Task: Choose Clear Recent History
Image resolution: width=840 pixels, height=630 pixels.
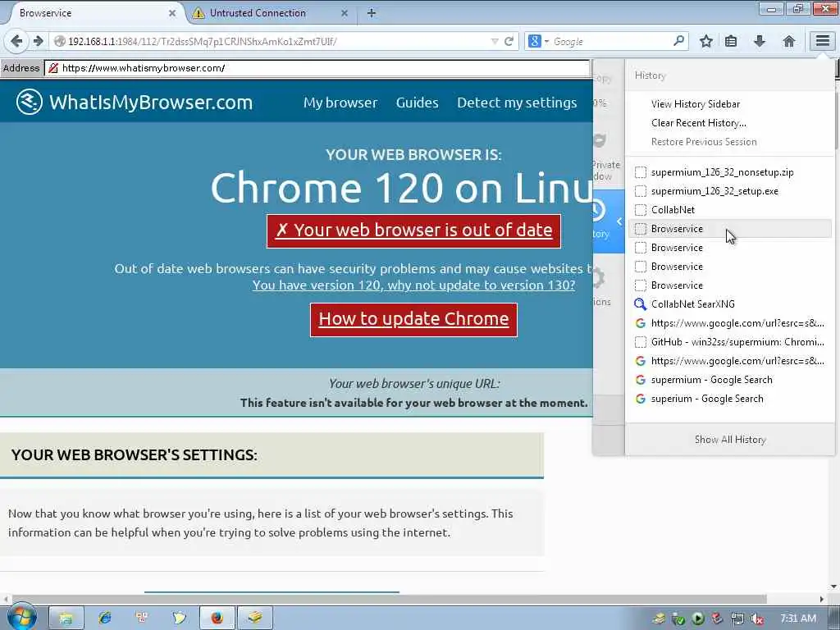Action: (699, 123)
